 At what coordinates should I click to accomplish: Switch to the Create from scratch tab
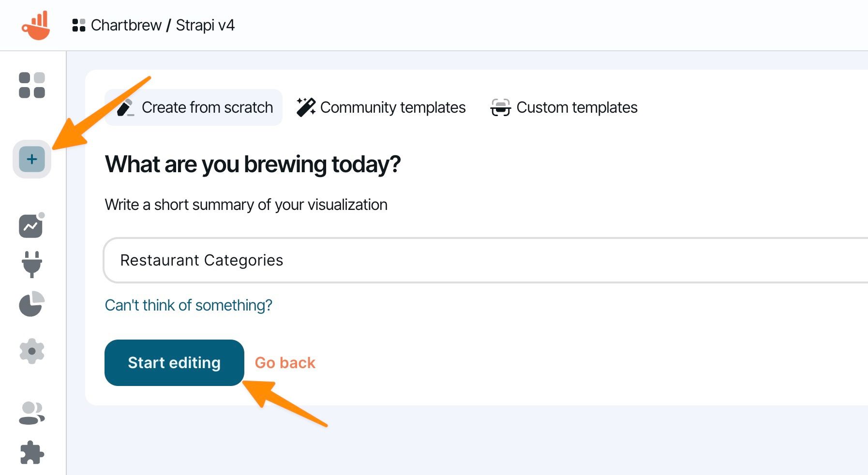(195, 107)
